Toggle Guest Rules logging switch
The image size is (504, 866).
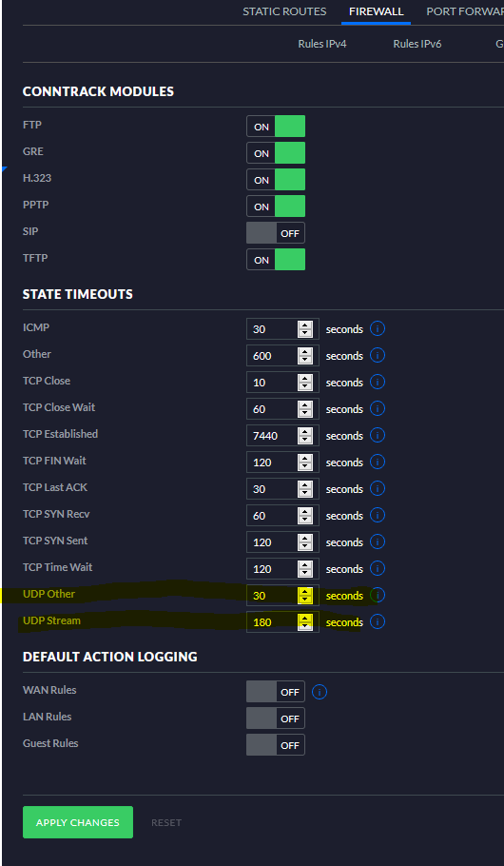tap(276, 744)
